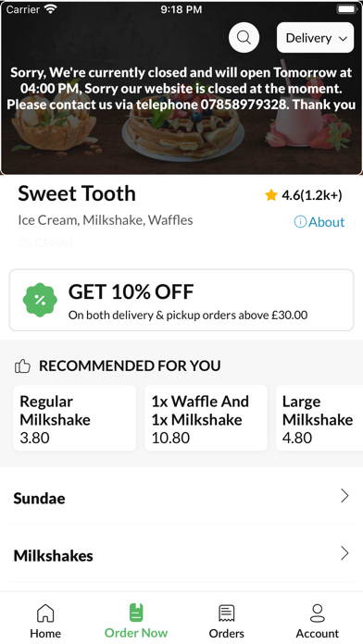The image size is (363, 644).
Task: Tap the yellow rating star icon
Action: pos(271,195)
